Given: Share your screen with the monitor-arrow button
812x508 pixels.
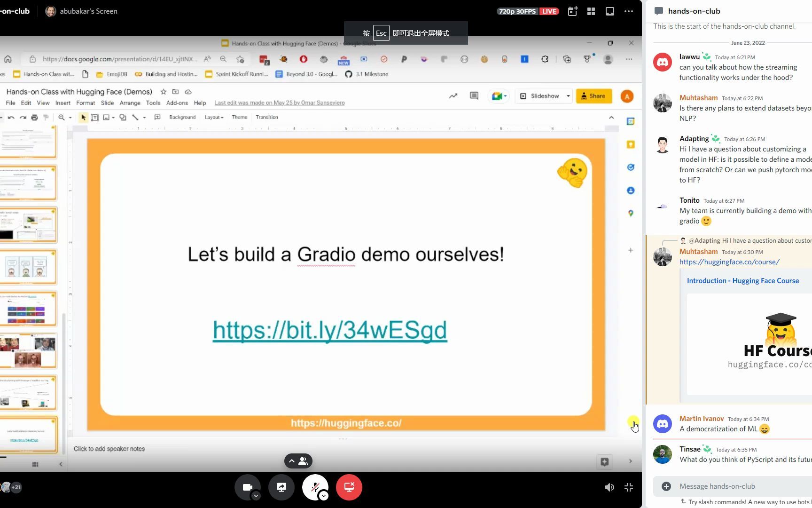Looking at the screenshot, I should 281,487.
